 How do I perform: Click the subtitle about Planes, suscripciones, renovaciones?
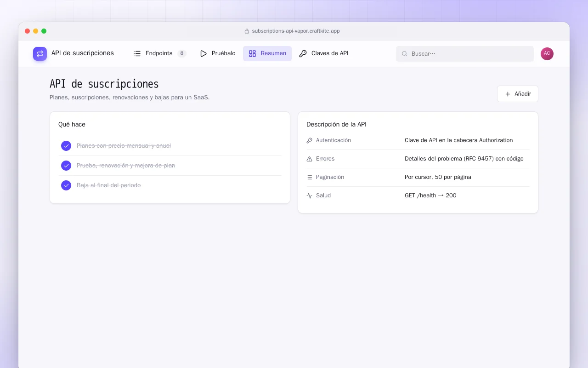(130, 98)
